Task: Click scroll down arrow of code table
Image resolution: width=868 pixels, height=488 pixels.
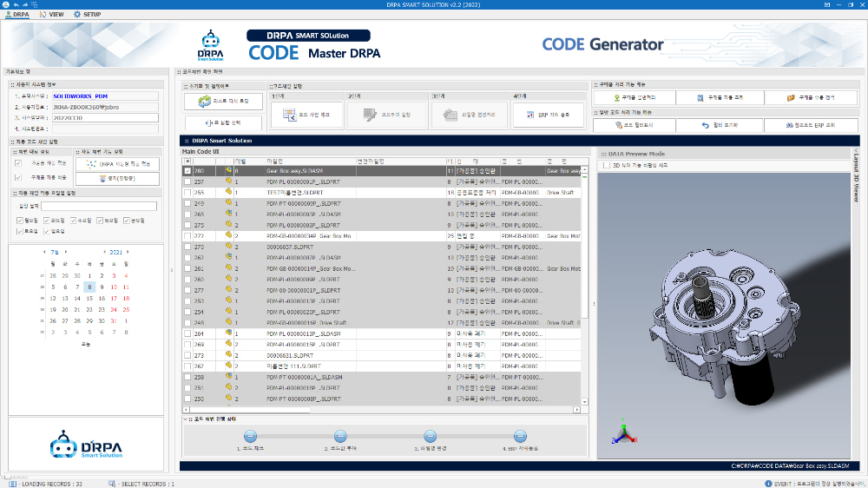Action: (584, 401)
